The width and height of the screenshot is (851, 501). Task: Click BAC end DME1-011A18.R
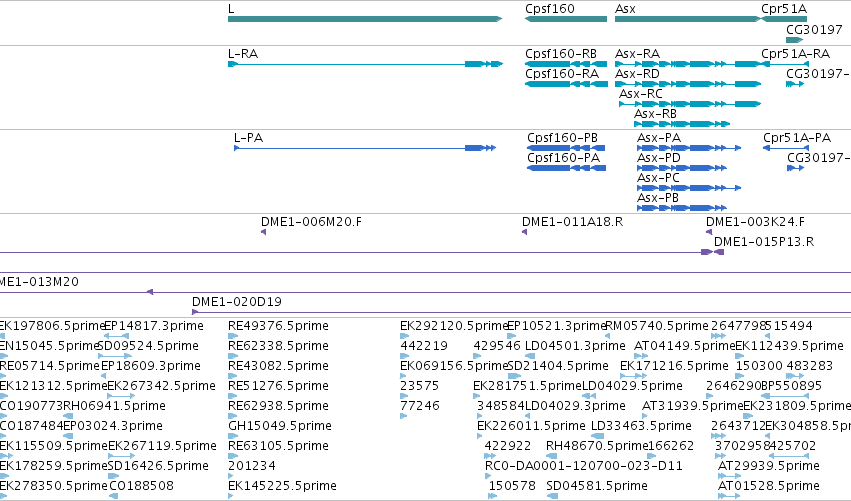pos(573,222)
